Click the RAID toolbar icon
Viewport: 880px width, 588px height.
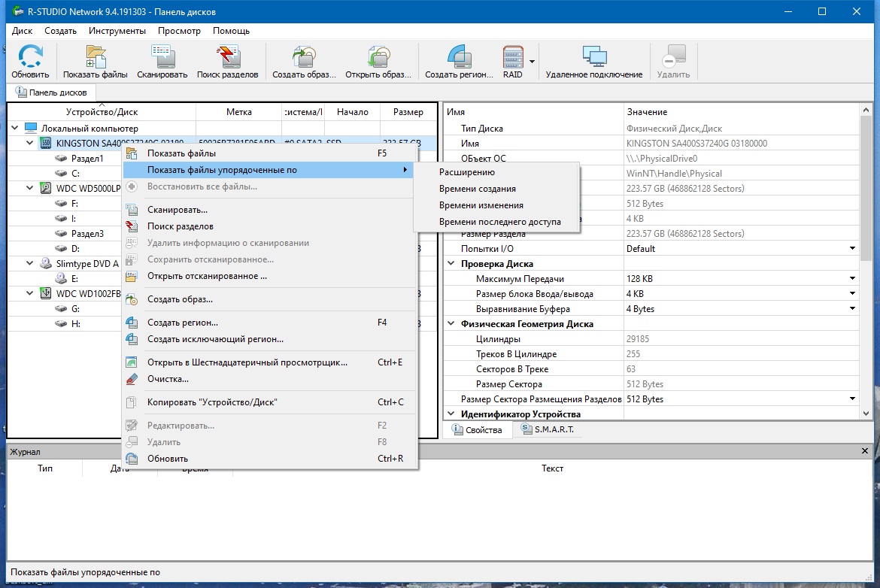[x=512, y=62]
